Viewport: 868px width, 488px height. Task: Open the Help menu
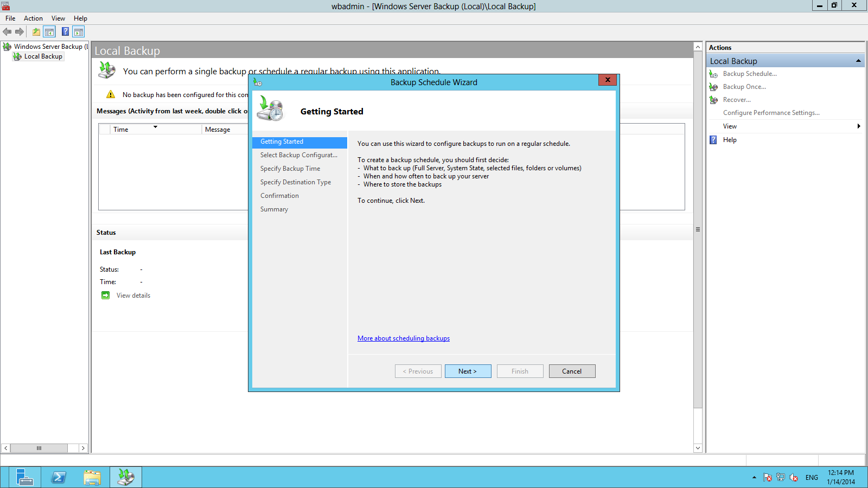[80, 18]
